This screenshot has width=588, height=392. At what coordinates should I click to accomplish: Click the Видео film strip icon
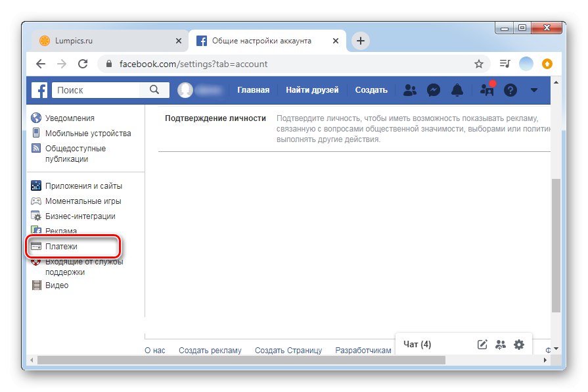[x=36, y=285]
